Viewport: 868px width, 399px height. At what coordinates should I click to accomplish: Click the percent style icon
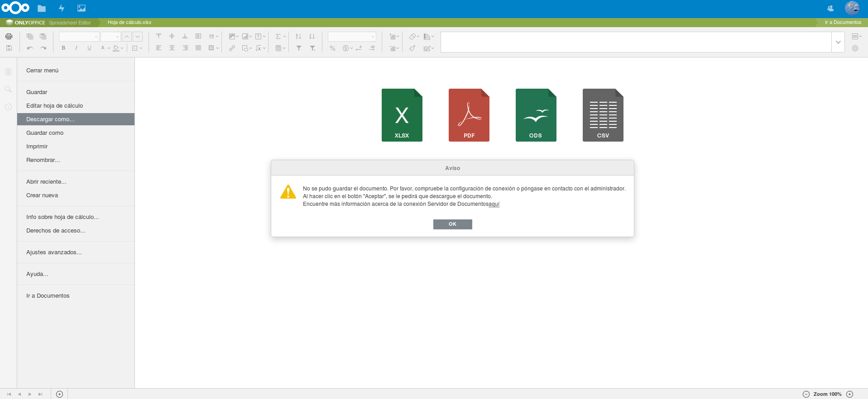click(332, 48)
